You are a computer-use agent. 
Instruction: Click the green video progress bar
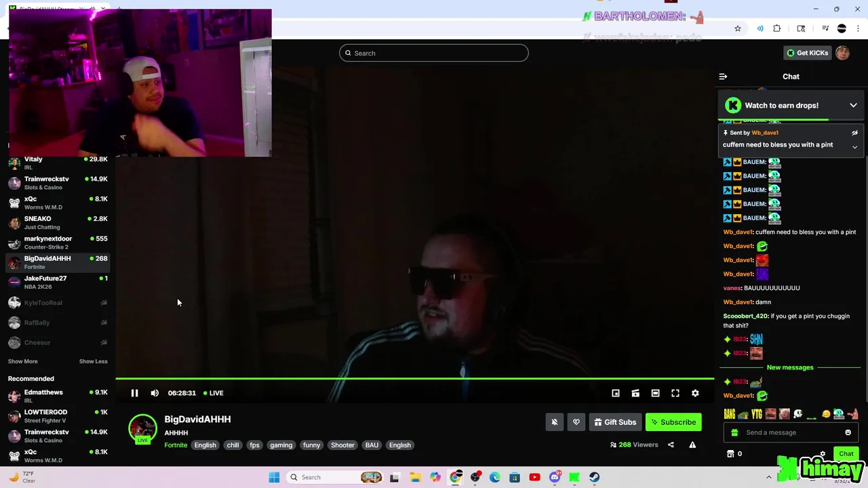414,379
